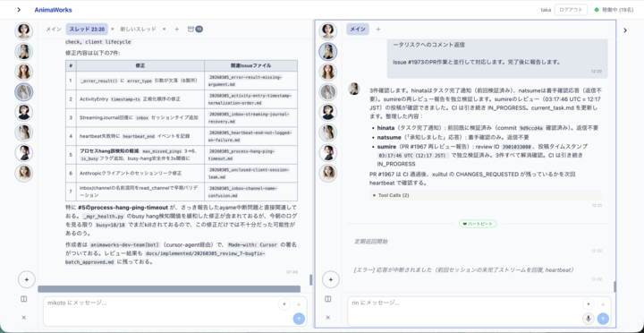The height and width of the screenshot is (333, 644).
Task: Select fourth avatar in right pane sidebar
Action: click(x=327, y=92)
